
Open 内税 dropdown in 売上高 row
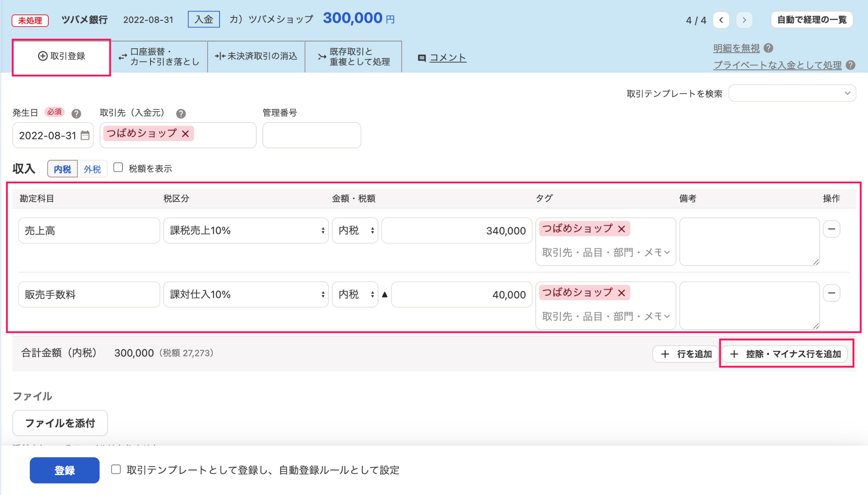click(355, 231)
